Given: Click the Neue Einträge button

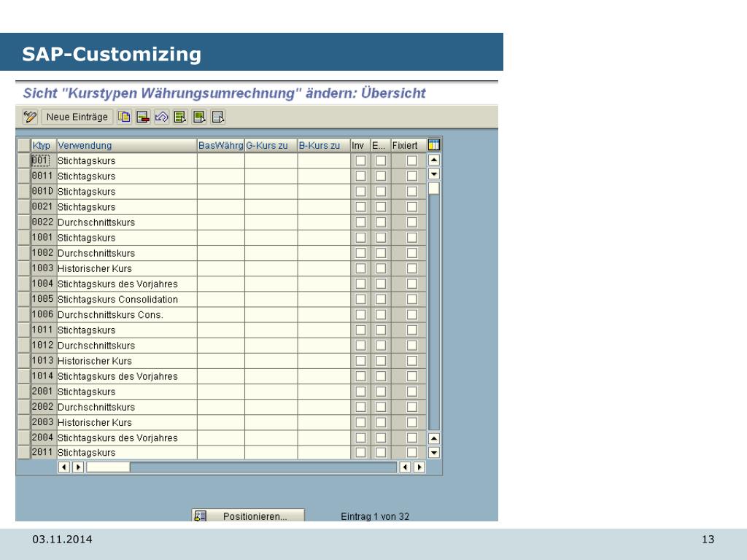Looking at the screenshot, I should click(77, 117).
